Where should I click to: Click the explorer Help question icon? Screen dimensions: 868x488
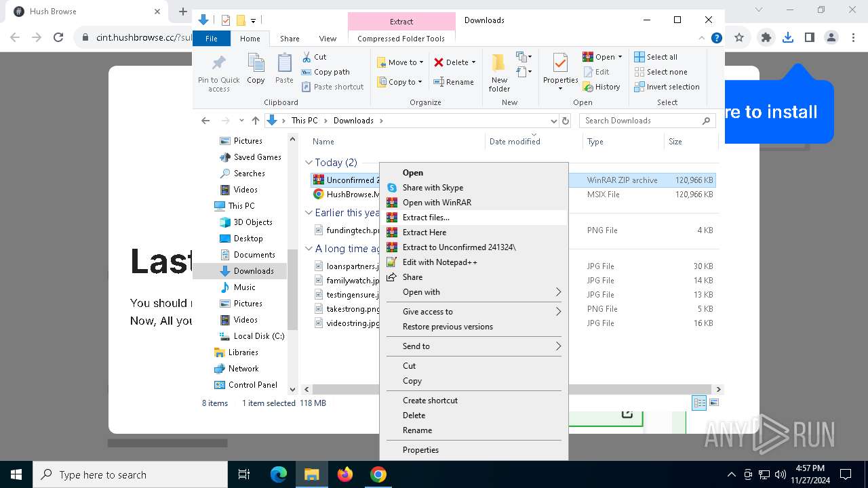click(716, 39)
